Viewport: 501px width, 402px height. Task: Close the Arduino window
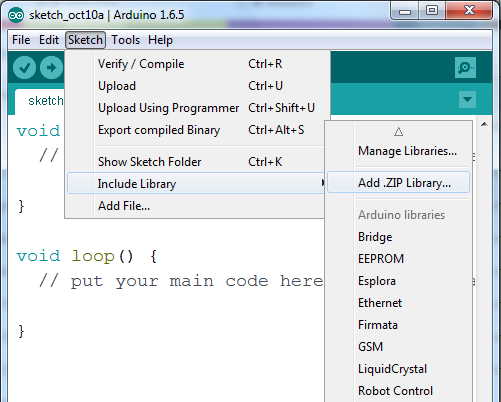pos(469,11)
